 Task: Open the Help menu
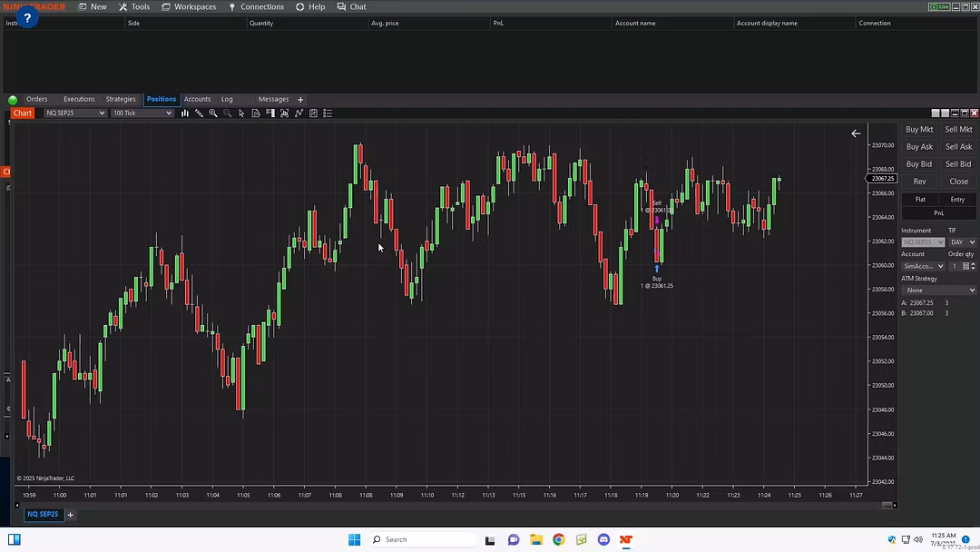[x=310, y=7]
